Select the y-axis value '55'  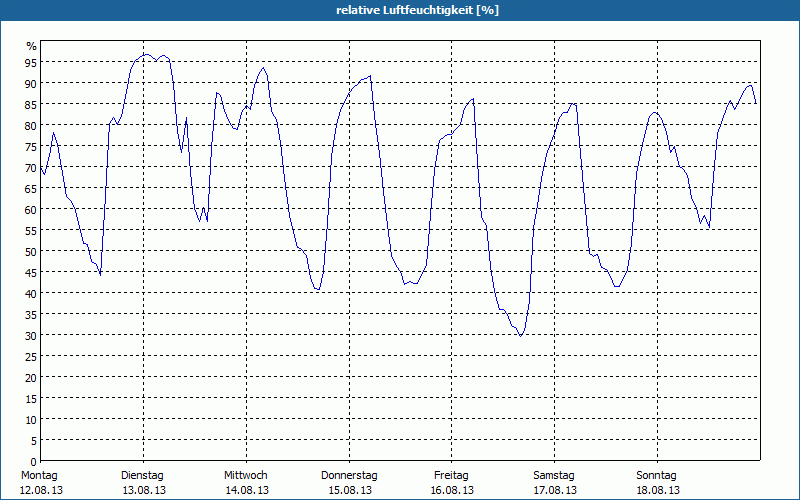coord(31,231)
